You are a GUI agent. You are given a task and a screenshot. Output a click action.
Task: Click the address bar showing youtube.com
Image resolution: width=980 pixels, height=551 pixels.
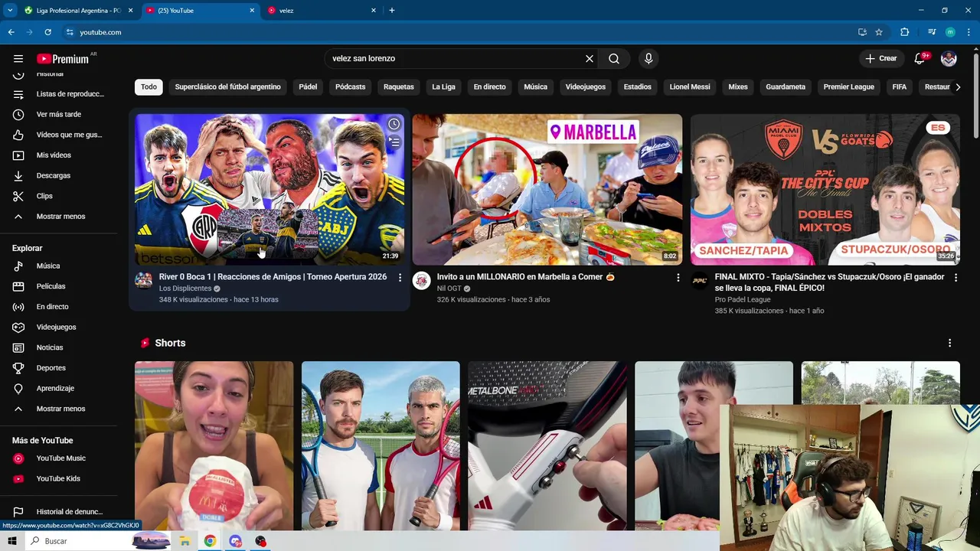point(459,32)
